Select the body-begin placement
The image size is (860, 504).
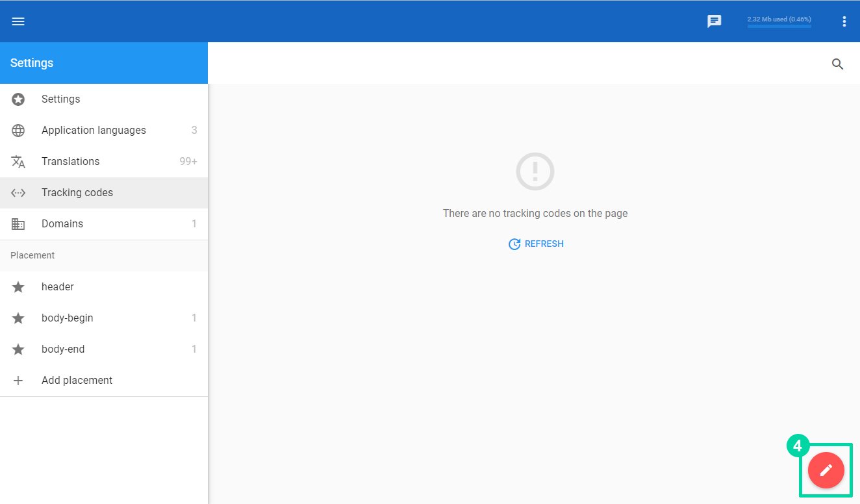click(104, 318)
